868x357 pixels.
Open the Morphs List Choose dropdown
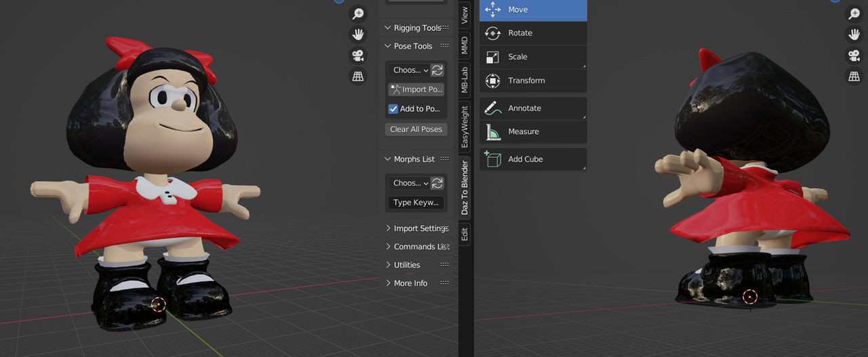tap(410, 183)
